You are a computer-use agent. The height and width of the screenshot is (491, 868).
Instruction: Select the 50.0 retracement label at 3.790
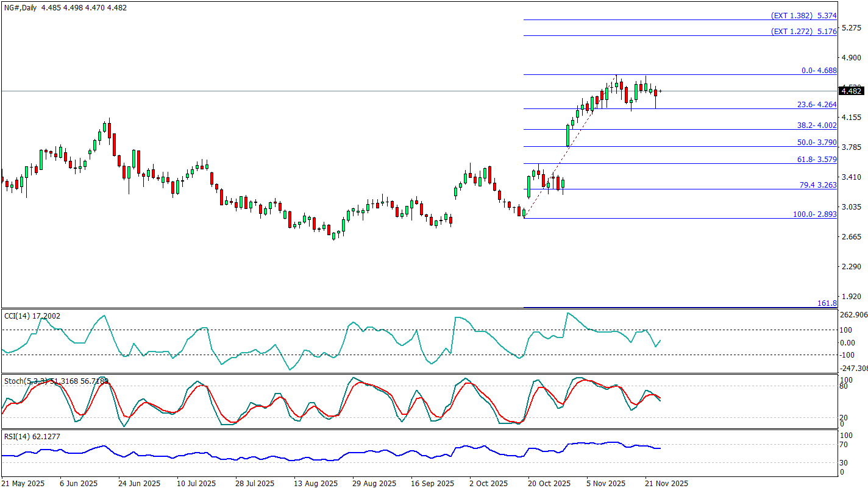tap(817, 142)
